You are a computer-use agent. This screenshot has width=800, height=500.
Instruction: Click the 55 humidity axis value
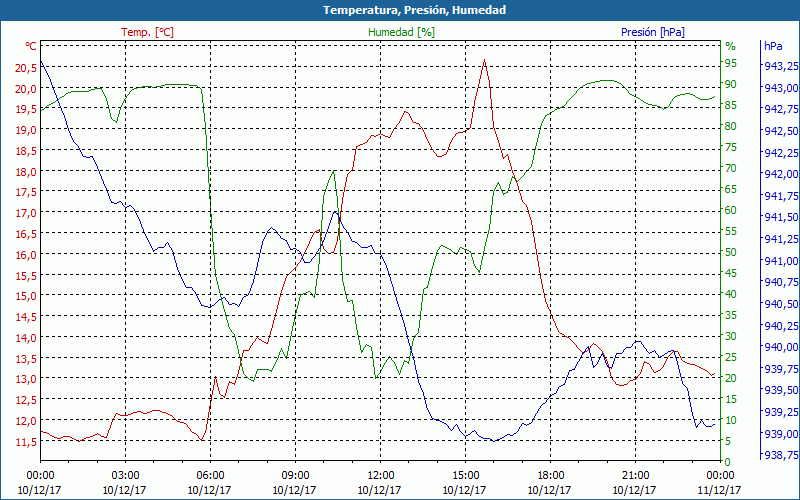click(731, 231)
